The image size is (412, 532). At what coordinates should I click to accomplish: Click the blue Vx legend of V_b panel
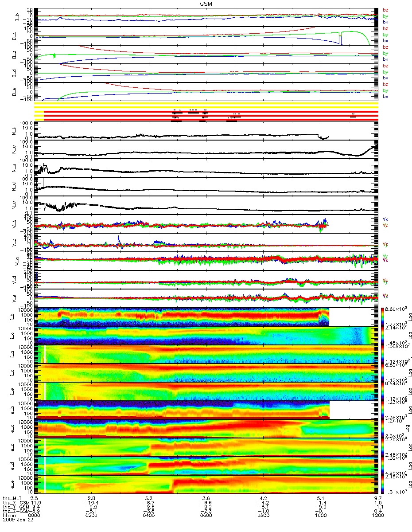385,219
